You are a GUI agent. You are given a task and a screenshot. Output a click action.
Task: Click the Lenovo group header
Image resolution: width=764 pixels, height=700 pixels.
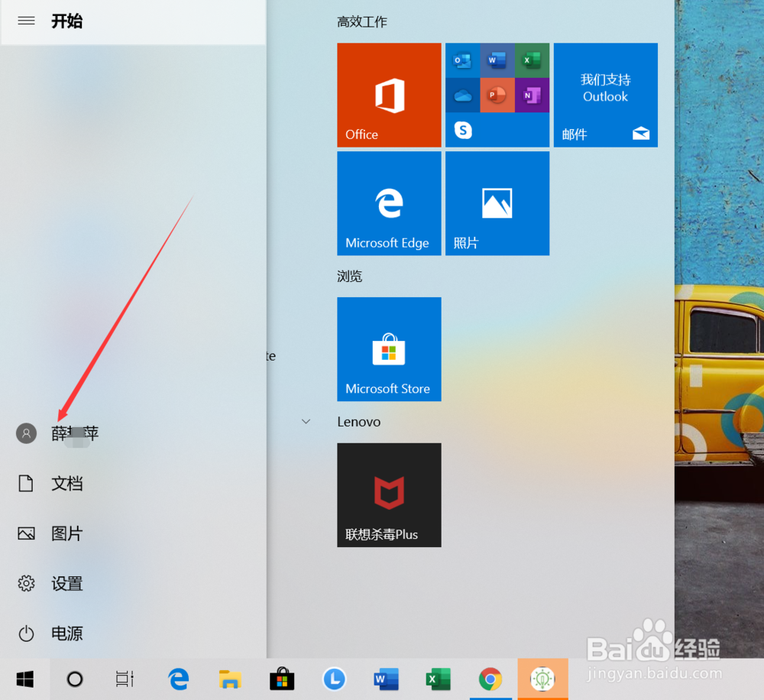(x=358, y=422)
